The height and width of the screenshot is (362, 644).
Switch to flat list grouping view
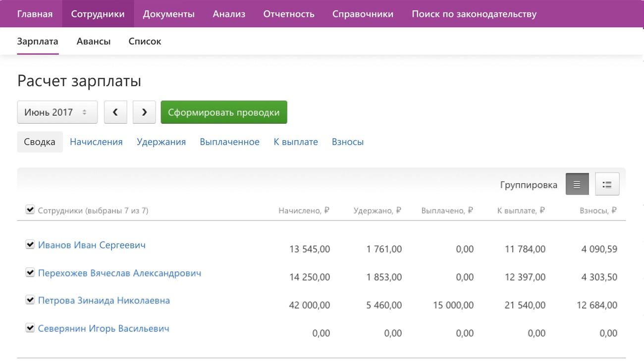tap(577, 185)
